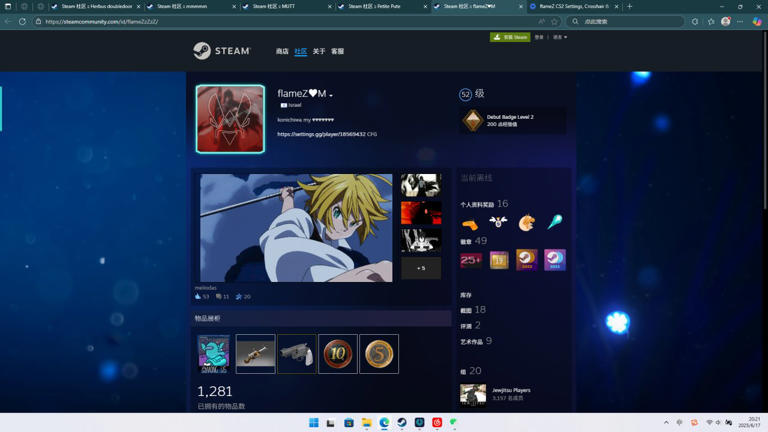Expand the name history arrow beside flameZ♥M
The image size is (768, 432).
331,95
